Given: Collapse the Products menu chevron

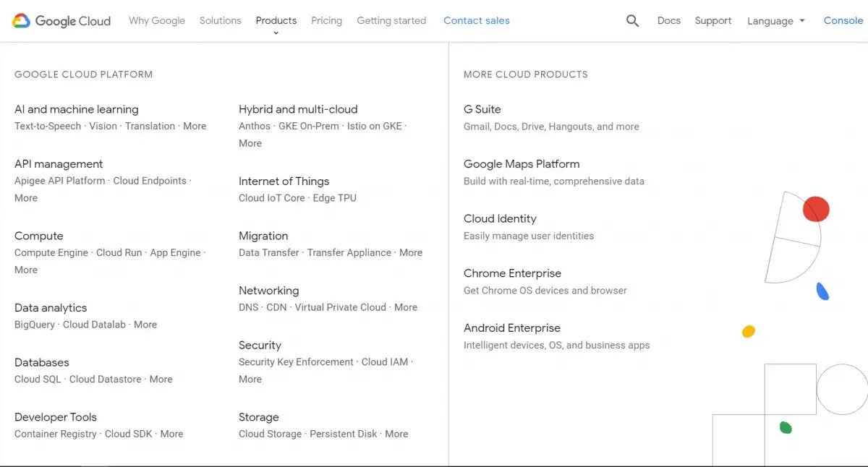Looking at the screenshot, I should [x=276, y=33].
